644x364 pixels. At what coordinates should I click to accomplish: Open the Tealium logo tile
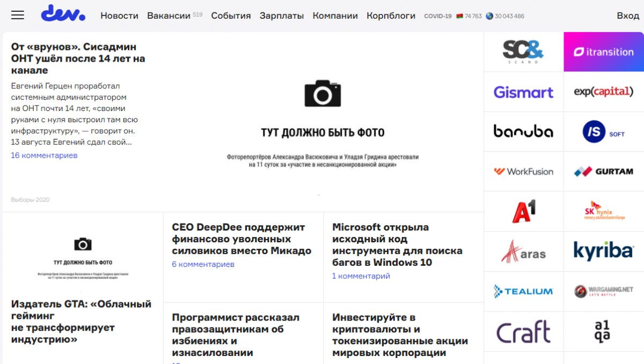[523, 291]
